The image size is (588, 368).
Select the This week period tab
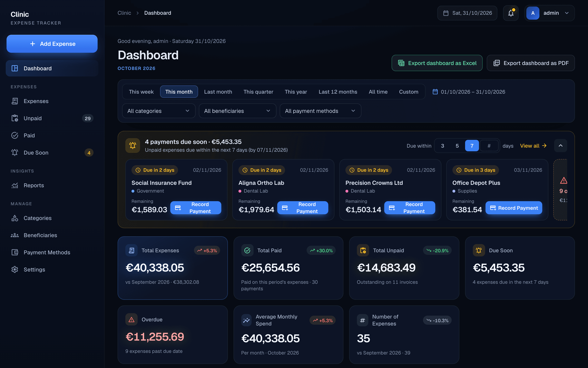[x=141, y=92]
